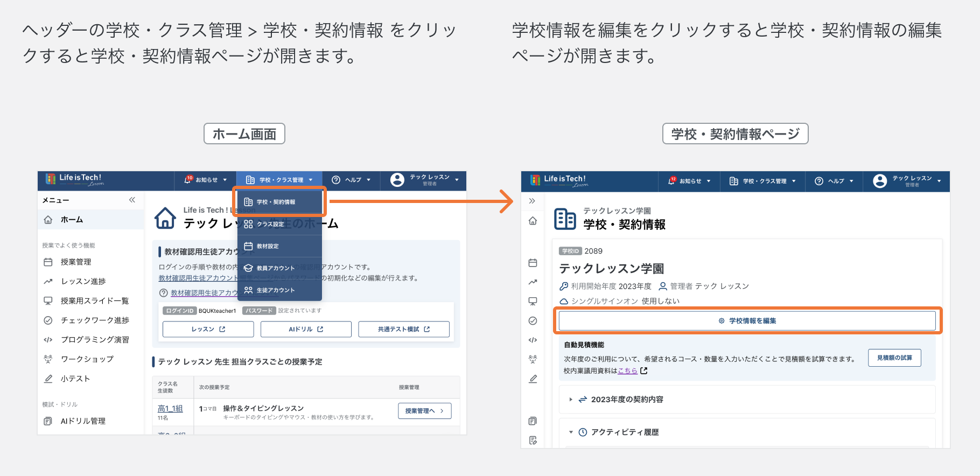This screenshot has height=476, width=980.
Task: Click calendar icon in collapsed sidebar
Action: point(533,263)
